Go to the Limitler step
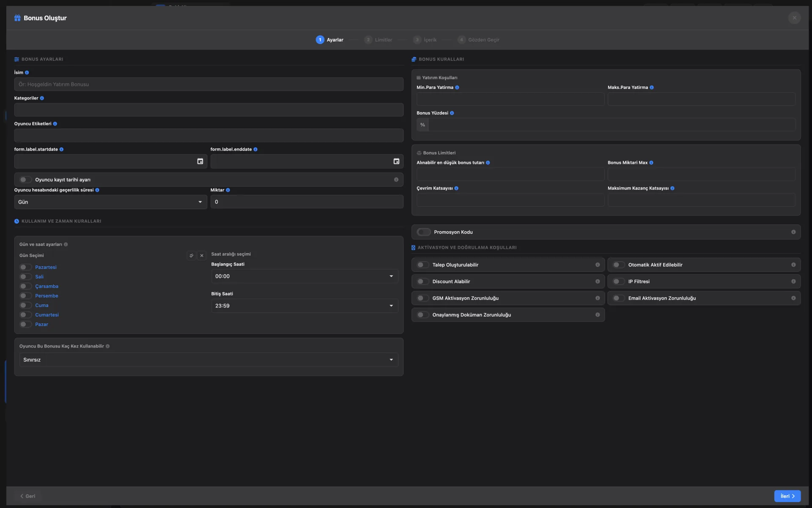Image resolution: width=812 pixels, height=508 pixels. (378, 40)
